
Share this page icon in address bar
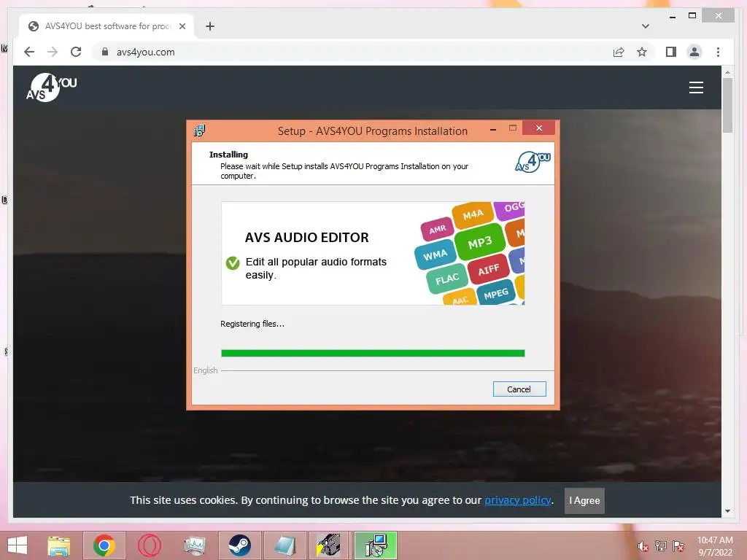click(619, 52)
